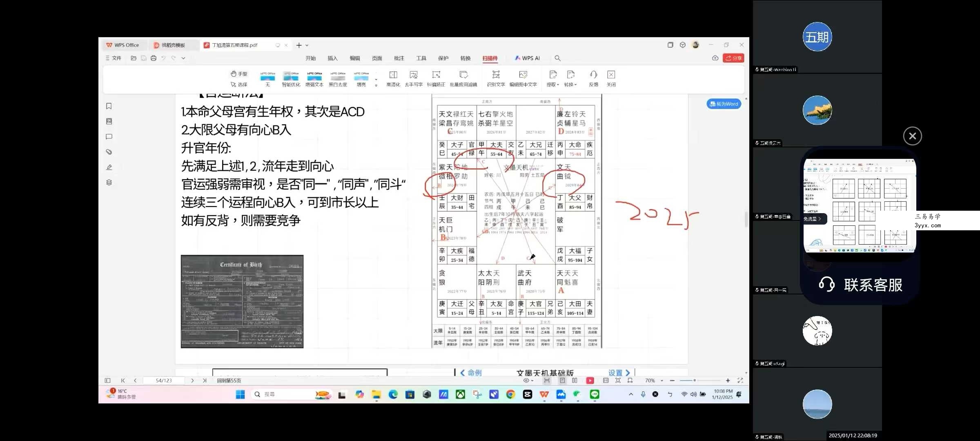The width and height of the screenshot is (980, 441).
Task: Select the 选择 pointer tool
Action: coord(239,85)
